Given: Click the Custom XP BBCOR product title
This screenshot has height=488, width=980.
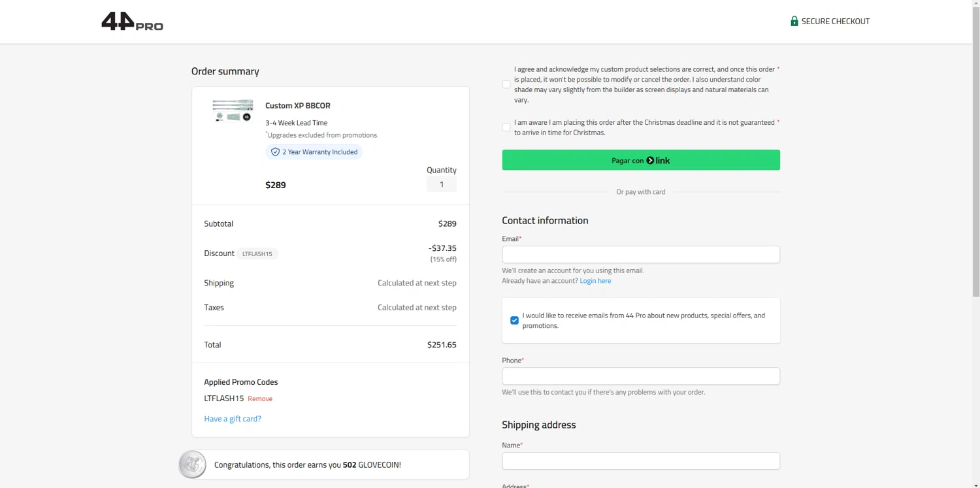Looking at the screenshot, I should pyautogui.click(x=298, y=106).
